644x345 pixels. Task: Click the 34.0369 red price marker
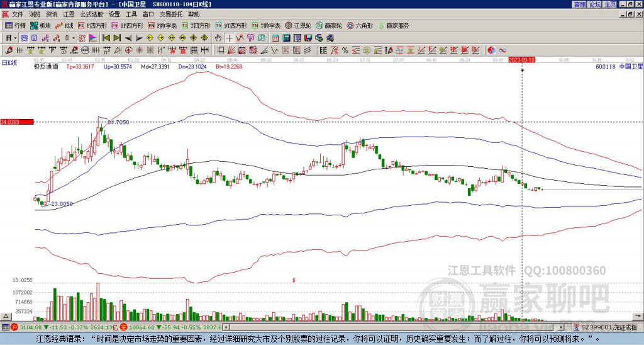(17, 122)
